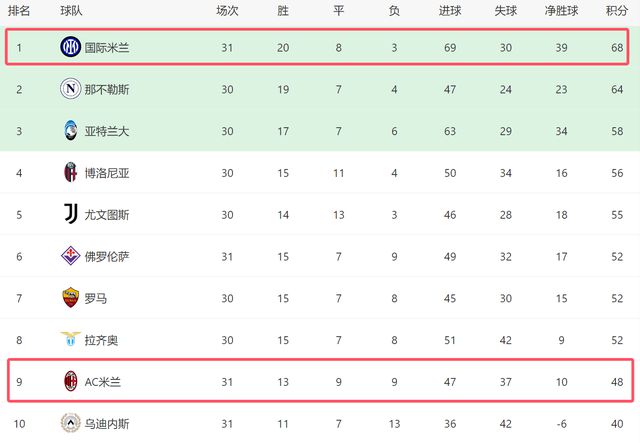This screenshot has width=640, height=443.
Task: Sort by 净胜球 column header
Action: pos(561,11)
